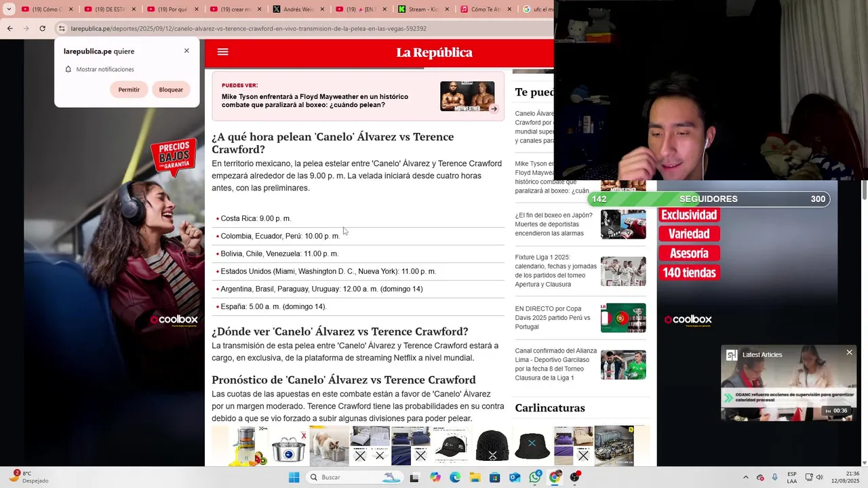Viewport: 868px width, 488px height.
Task: Open Fixture Liga 1 2025 article
Action: tap(555, 271)
